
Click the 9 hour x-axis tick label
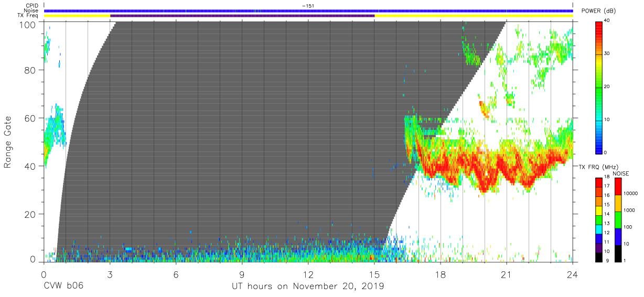point(242,274)
